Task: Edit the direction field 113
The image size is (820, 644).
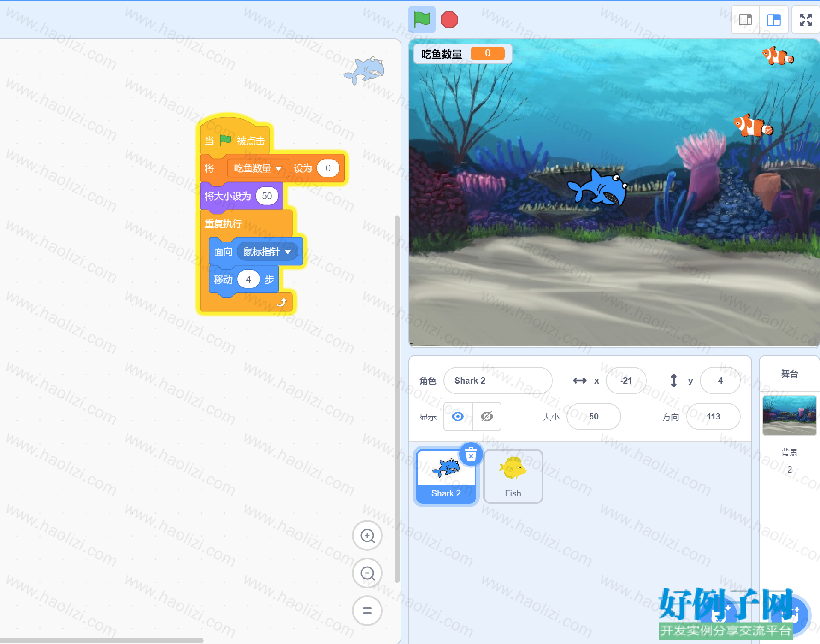Action: tap(713, 417)
